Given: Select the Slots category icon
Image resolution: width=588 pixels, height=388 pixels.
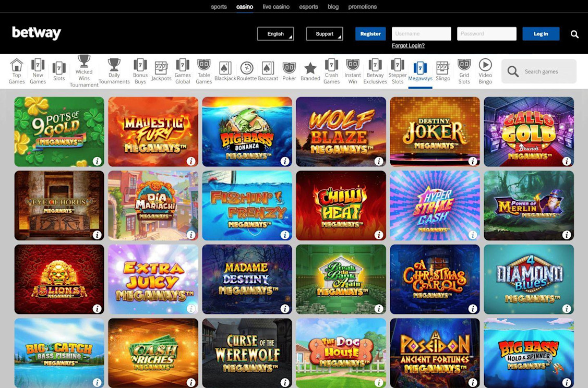Looking at the screenshot, I should tap(59, 68).
